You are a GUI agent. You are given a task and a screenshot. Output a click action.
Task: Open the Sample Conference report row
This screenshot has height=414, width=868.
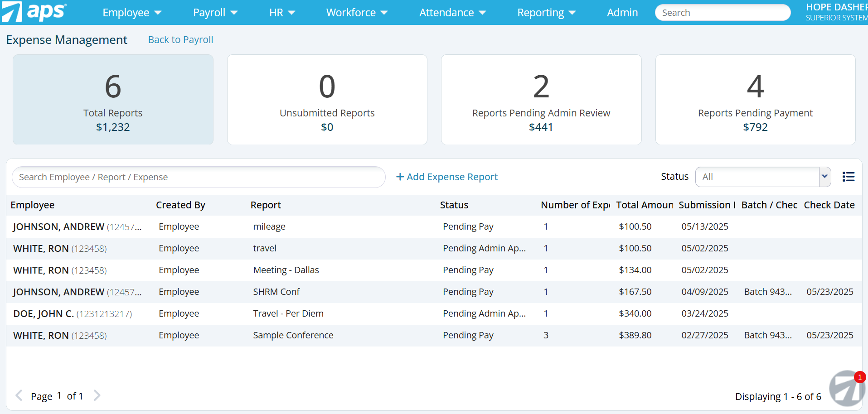293,335
